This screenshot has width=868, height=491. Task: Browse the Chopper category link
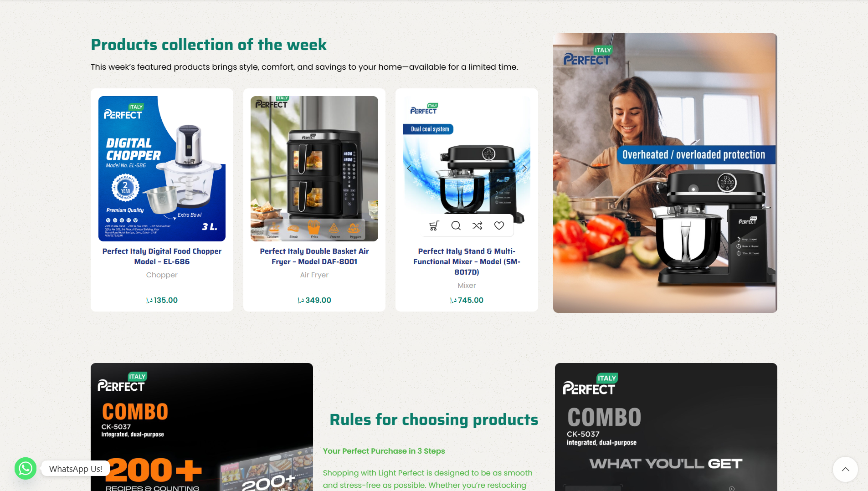(x=162, y=275)
